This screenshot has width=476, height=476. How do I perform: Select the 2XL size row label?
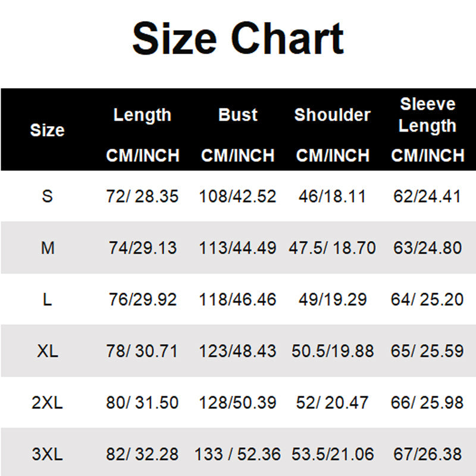click(47, 403)
